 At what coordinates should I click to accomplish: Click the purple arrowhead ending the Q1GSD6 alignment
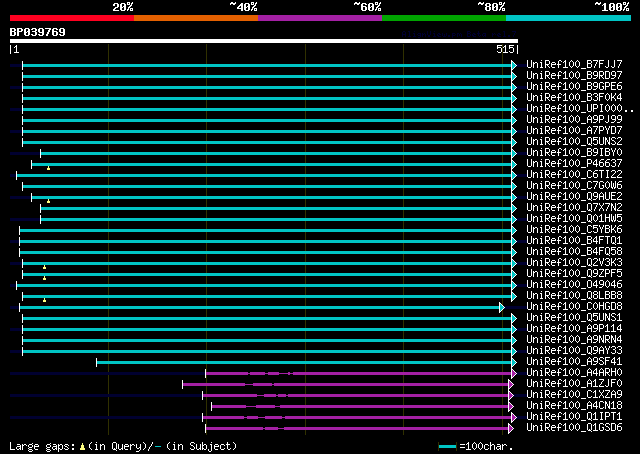(511, 429)
